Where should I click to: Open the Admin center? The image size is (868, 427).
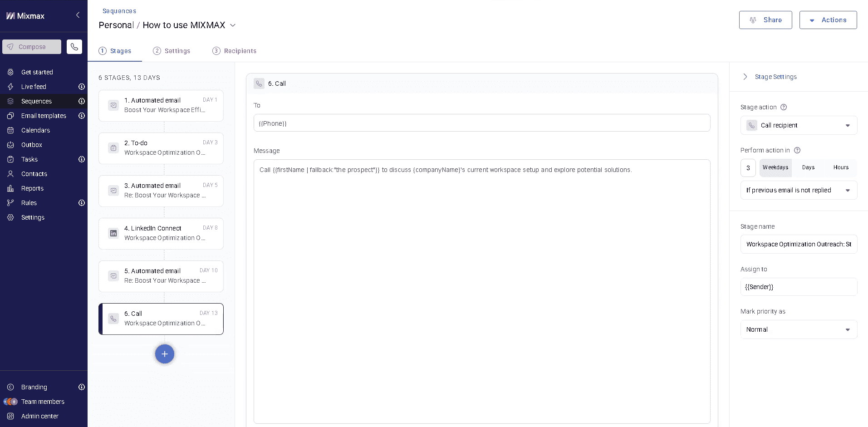coord(39,416)
